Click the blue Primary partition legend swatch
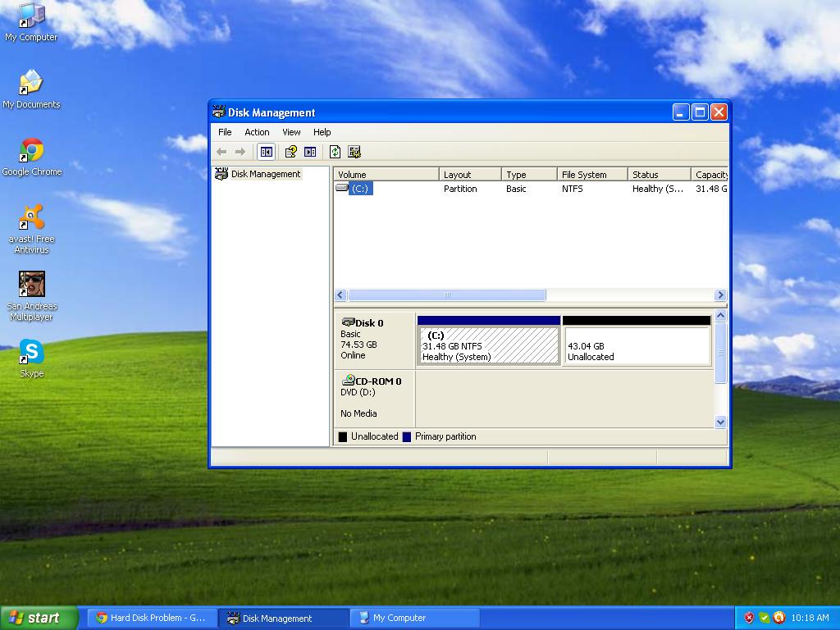The height and width of the screenshot is (630, 840). tap(407, 436)
